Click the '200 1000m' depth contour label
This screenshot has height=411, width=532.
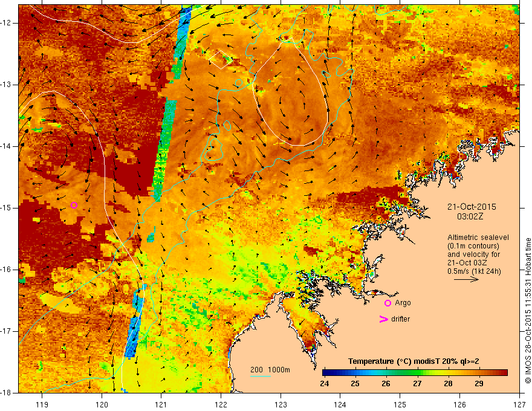coord(270,370)
